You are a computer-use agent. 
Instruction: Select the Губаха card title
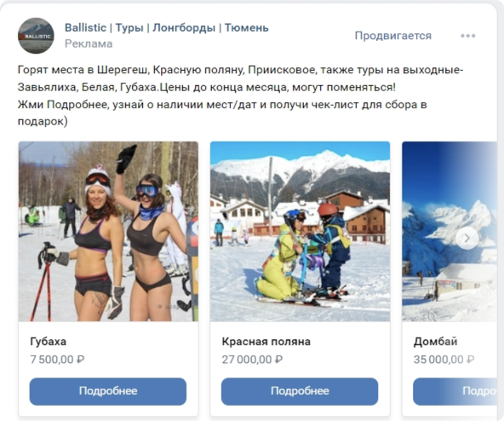(x=49, y=342)
